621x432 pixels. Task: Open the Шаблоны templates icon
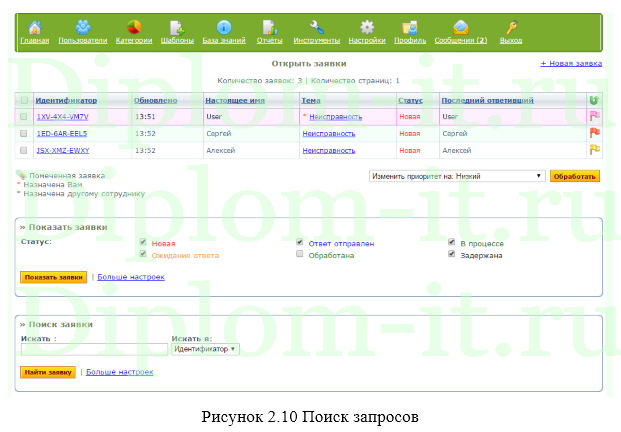coord(177,28)
